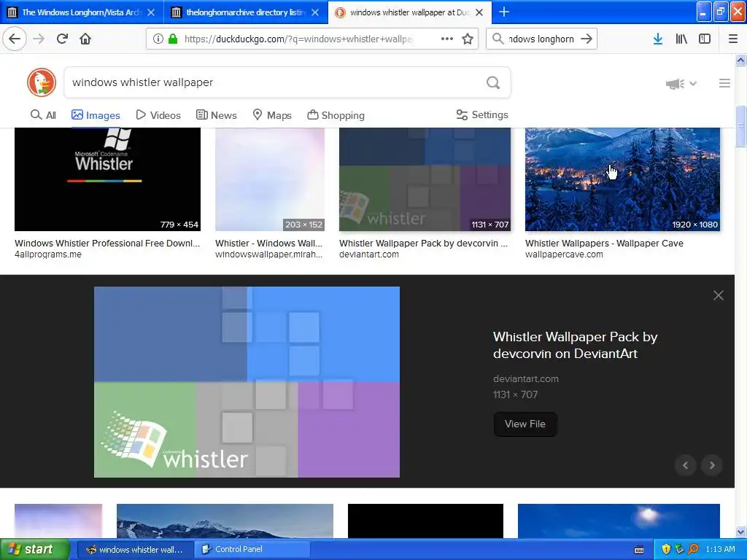Open the Firefox hamburger menu

732,39
